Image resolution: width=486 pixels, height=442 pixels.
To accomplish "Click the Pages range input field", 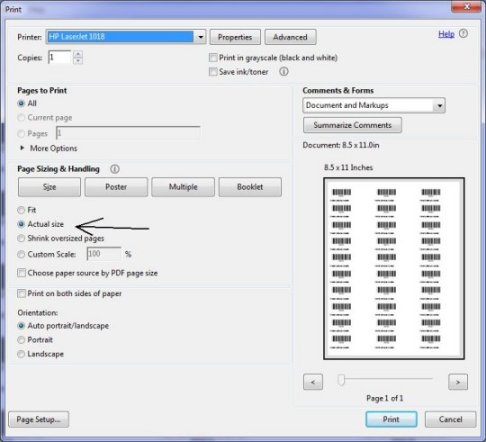I will [x=128, y=133].
